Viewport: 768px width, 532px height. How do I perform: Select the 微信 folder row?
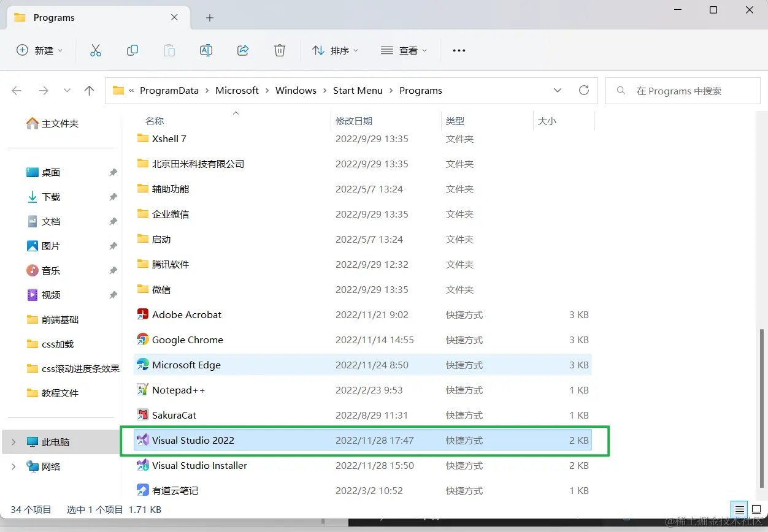point(363,289)
